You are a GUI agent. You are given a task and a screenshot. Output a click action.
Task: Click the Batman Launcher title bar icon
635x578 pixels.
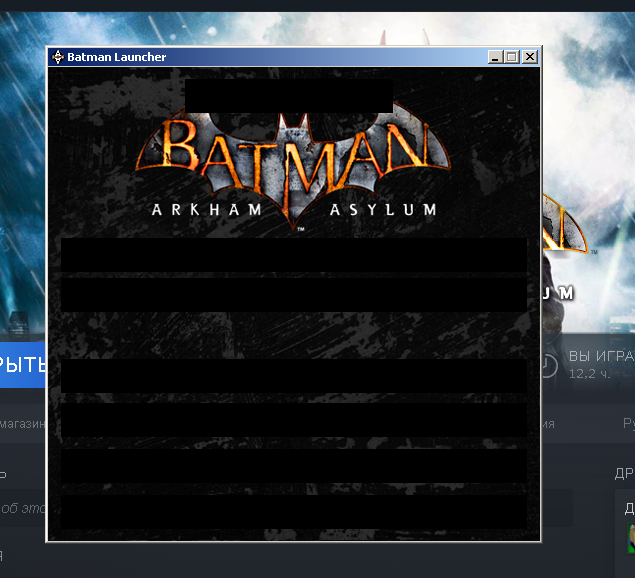coord(58,57)
